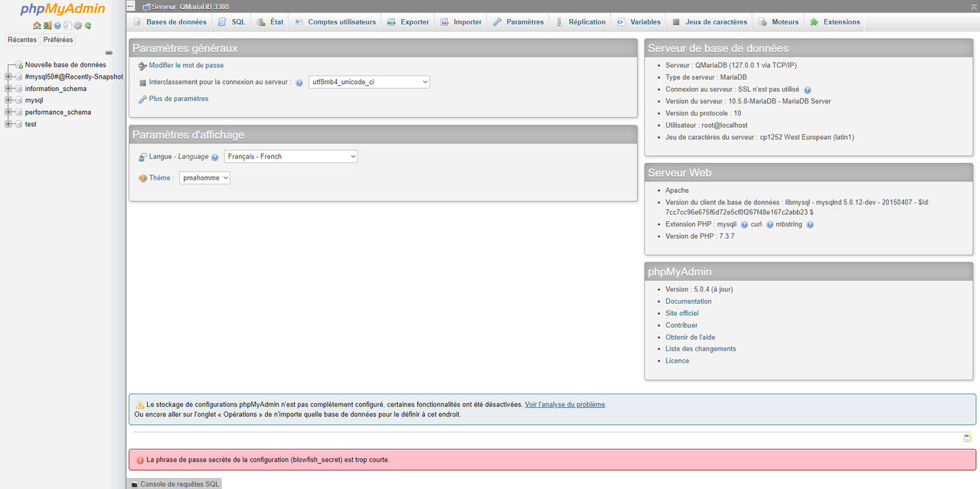This screenshot has width=980, height=489.
Task: Go to Comptes utilisateurs tab
Action: [x=335, y=22]
